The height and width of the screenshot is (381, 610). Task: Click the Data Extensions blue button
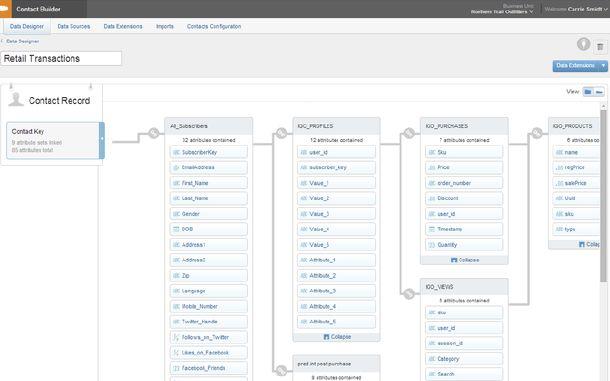point(576,65)
